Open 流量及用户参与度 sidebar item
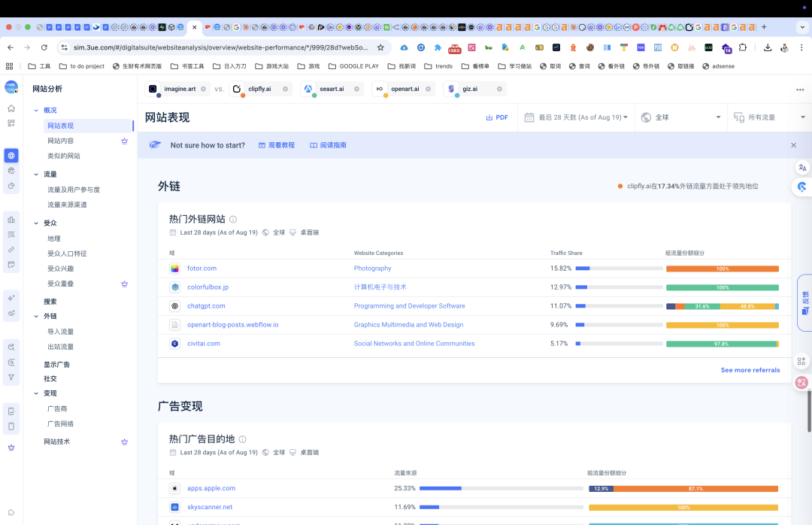 (x=74, y=190)
